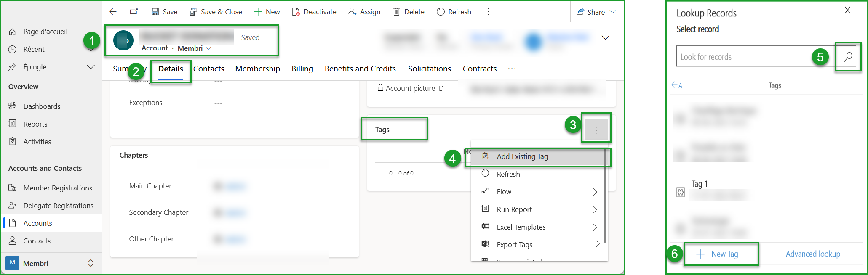Open the Share dropdown arrow
This screenshot has width=868, height=275.
[613, 12]
